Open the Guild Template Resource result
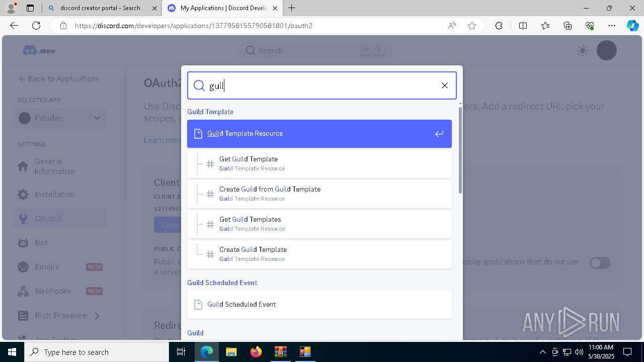Screen dimensions: 644x362 (x=319, y=134)
